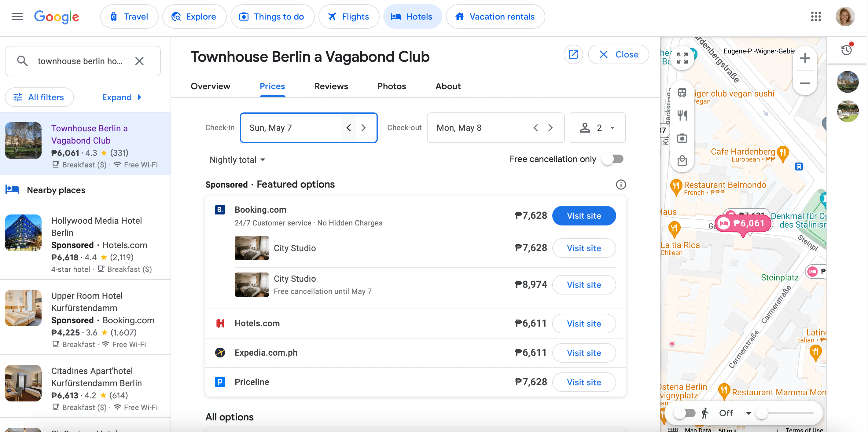Show info about sponsored featured options

(x=621, y=185)
